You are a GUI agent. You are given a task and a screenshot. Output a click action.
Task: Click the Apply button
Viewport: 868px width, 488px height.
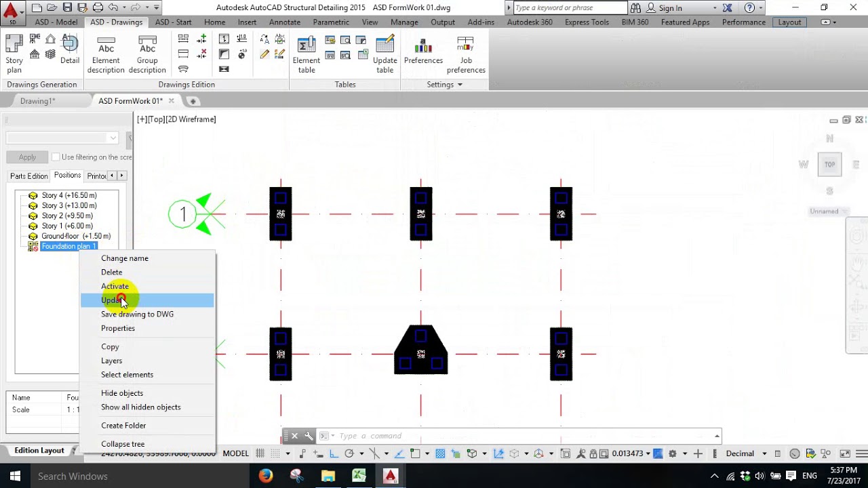(28, 157)
